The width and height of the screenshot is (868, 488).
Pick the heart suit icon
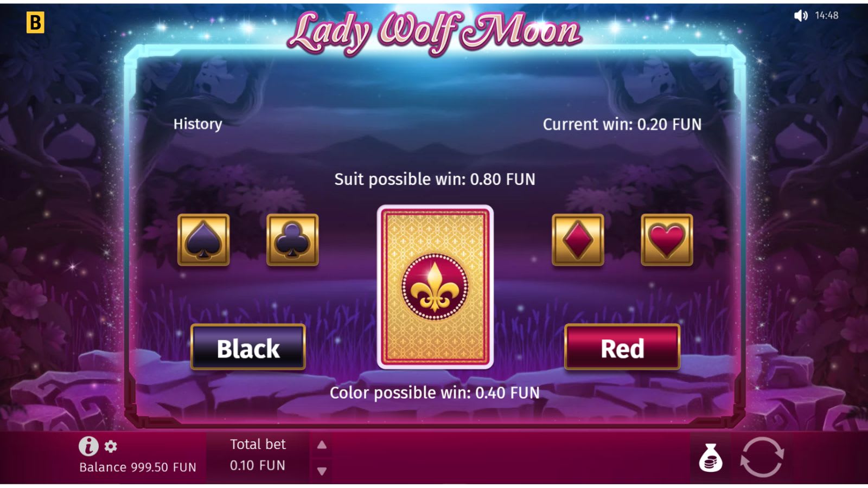coord(667,240)
